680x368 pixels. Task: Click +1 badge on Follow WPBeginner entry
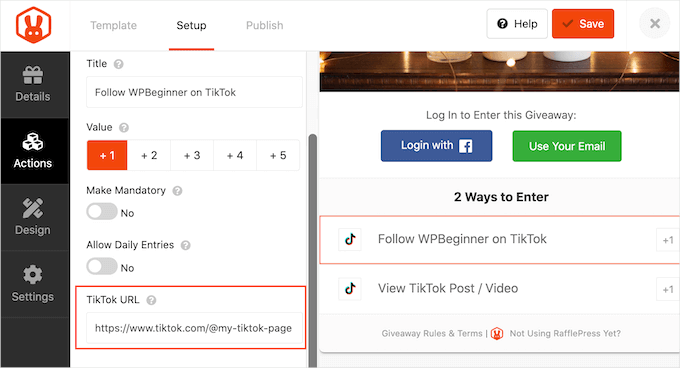[x=668, y=240]
